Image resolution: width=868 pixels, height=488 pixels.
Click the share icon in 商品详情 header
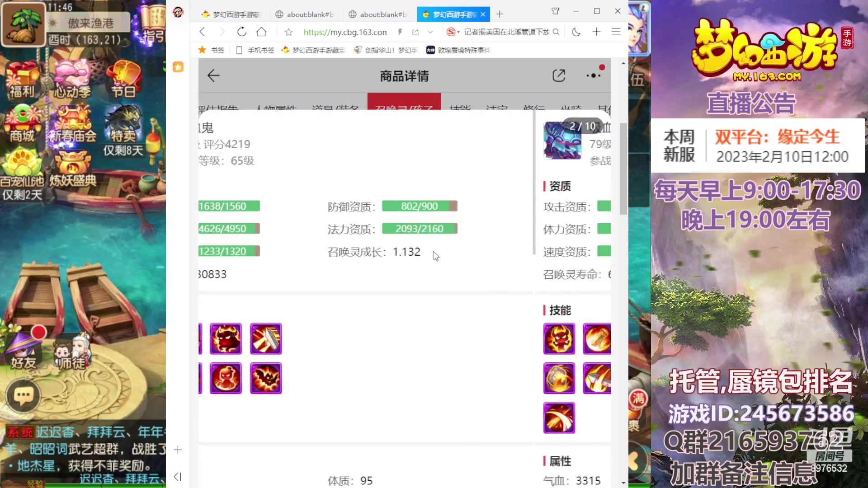coord(559,75)
